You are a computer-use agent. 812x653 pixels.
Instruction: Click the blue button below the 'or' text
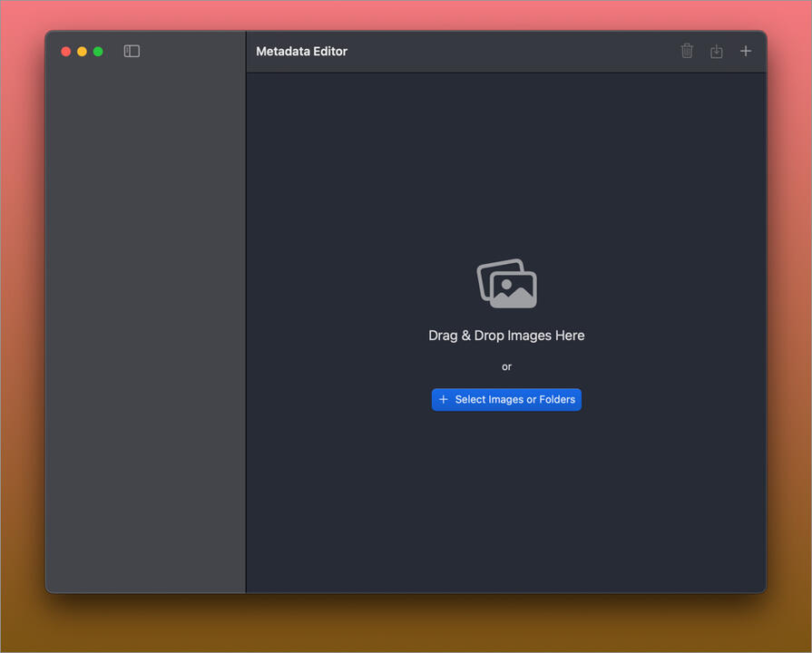(x=506, y=399)
